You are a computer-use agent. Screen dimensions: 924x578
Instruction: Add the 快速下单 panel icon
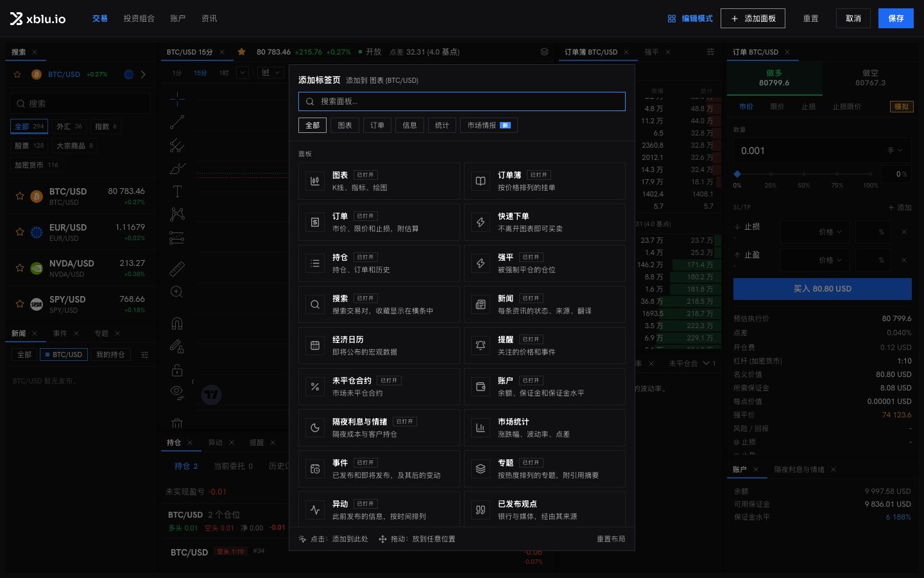(x=481, y=222)
